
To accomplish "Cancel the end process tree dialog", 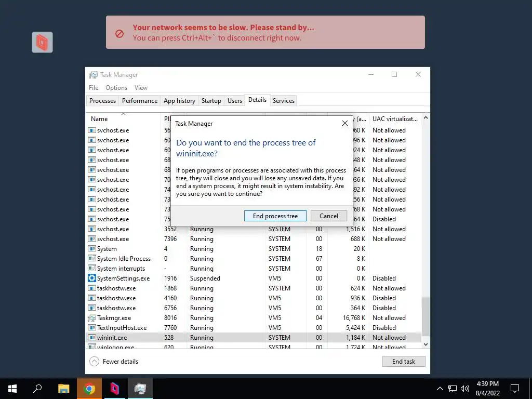I will [x=328, y=216].
